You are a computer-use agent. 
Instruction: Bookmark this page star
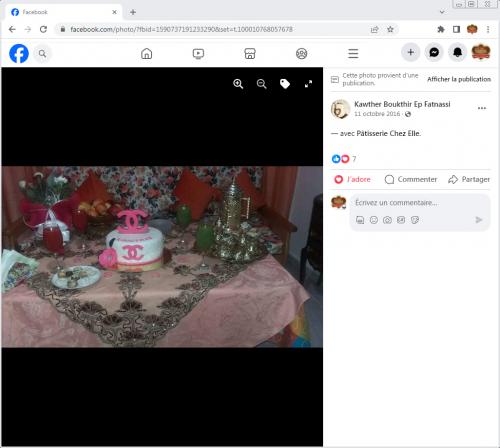[390, 29]
